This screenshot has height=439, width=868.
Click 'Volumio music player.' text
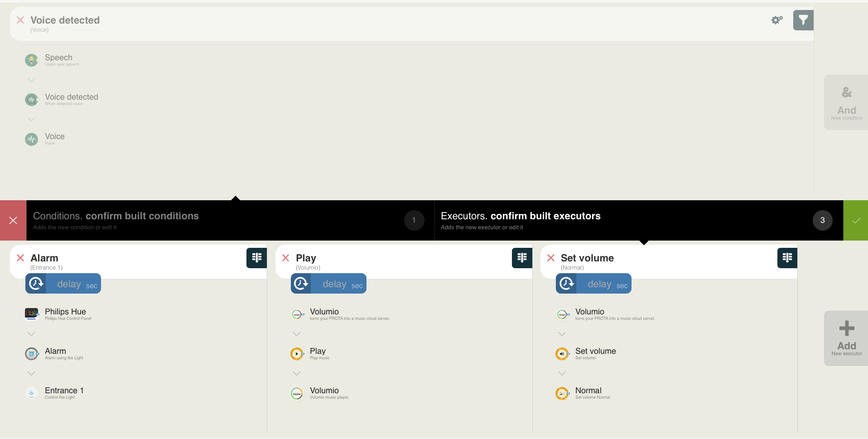[329, 397]
